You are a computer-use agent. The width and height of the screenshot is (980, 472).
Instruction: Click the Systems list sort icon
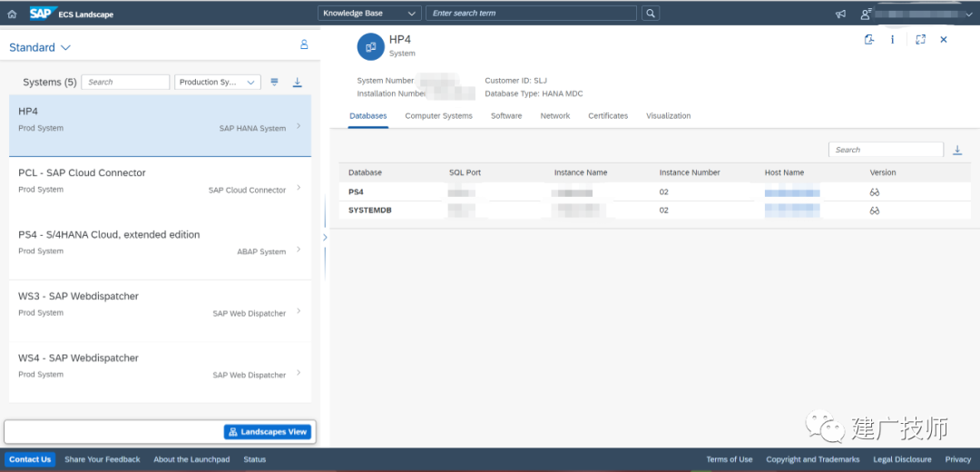[274, 82]
